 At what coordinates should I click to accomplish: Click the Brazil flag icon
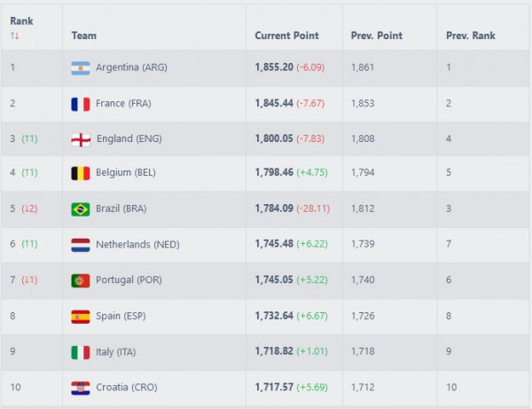81,209
